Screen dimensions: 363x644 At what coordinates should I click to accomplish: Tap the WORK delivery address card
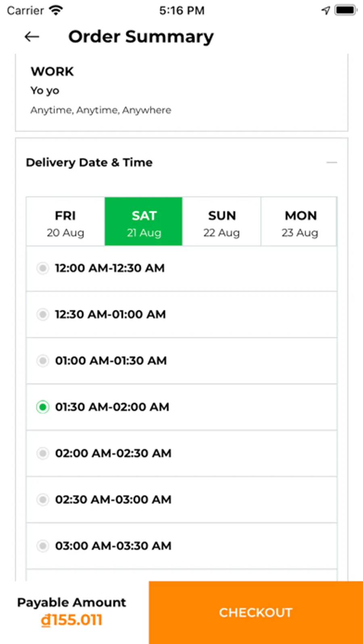(181, 91)
